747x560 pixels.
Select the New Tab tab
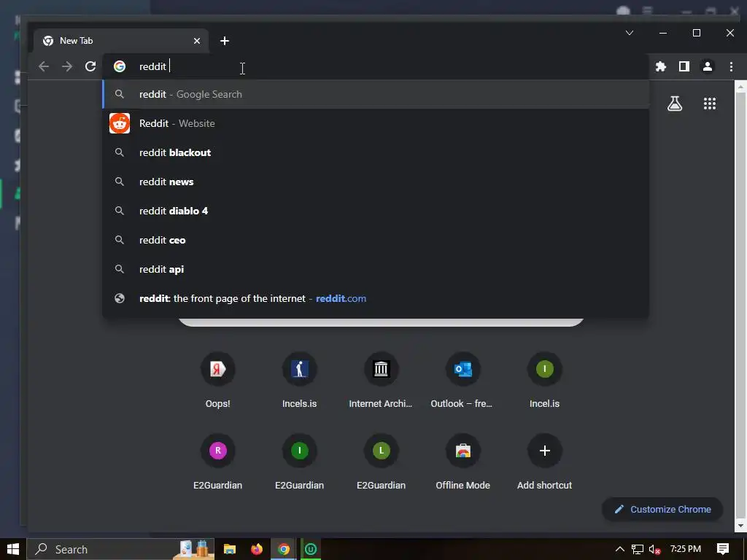(x=121, y=41)
